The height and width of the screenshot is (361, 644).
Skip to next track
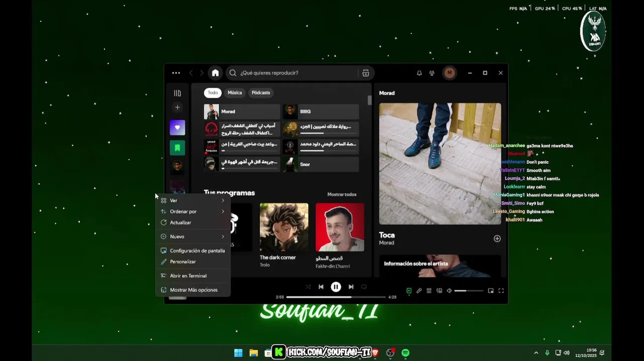point(351,287)
